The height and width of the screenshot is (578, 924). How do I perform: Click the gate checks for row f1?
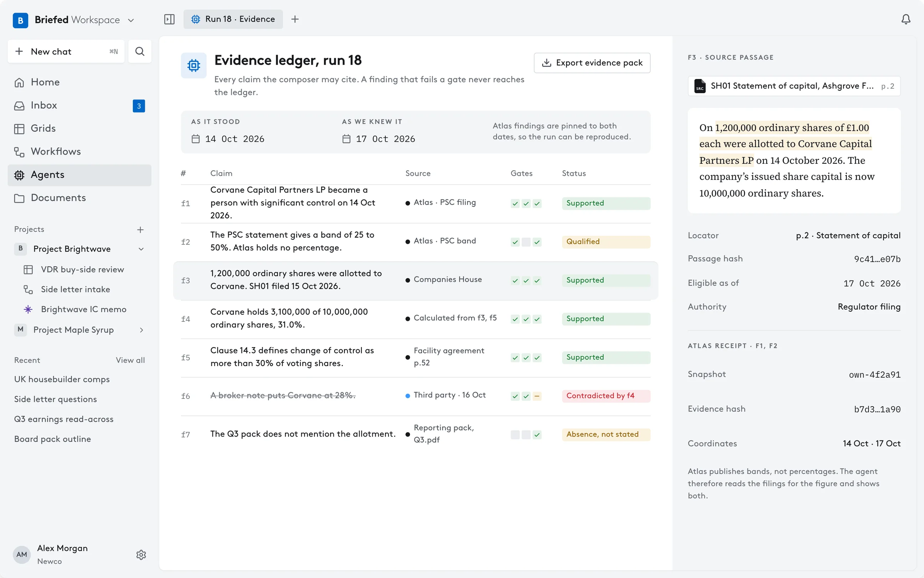coord(526,203)
